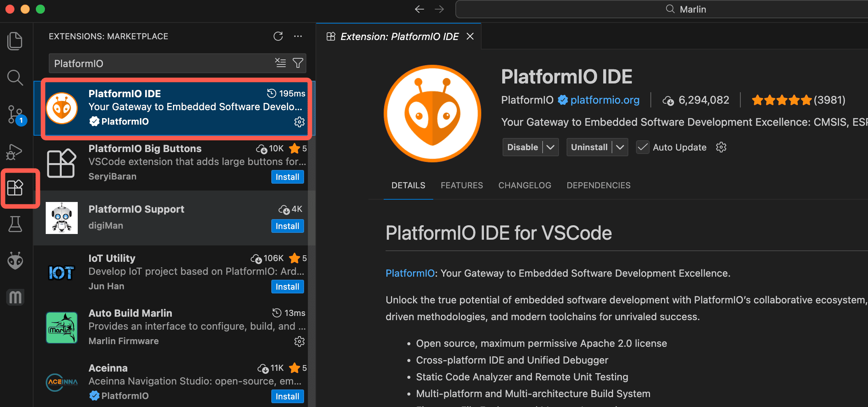Open the Testing flask view

[x=15, y=224]
